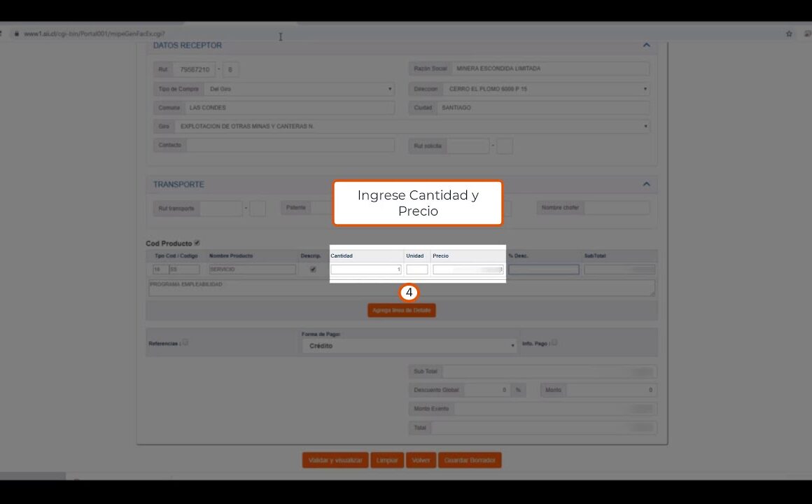812x504 pixels.
Task: Click the Limpiar button
Action: pyautogui.click(x=387, y=460)
